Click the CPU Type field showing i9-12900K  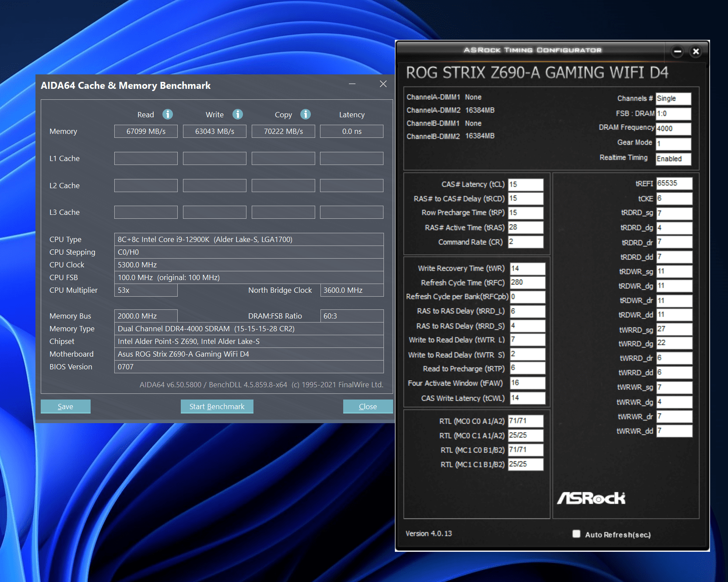pos(249,239)
